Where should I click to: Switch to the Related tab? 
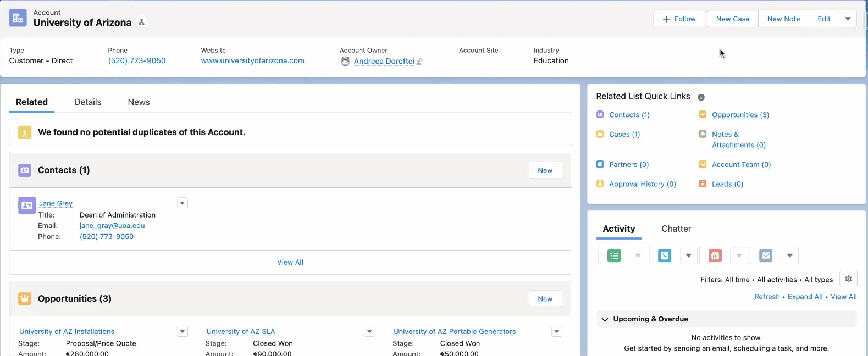[32, 102]
